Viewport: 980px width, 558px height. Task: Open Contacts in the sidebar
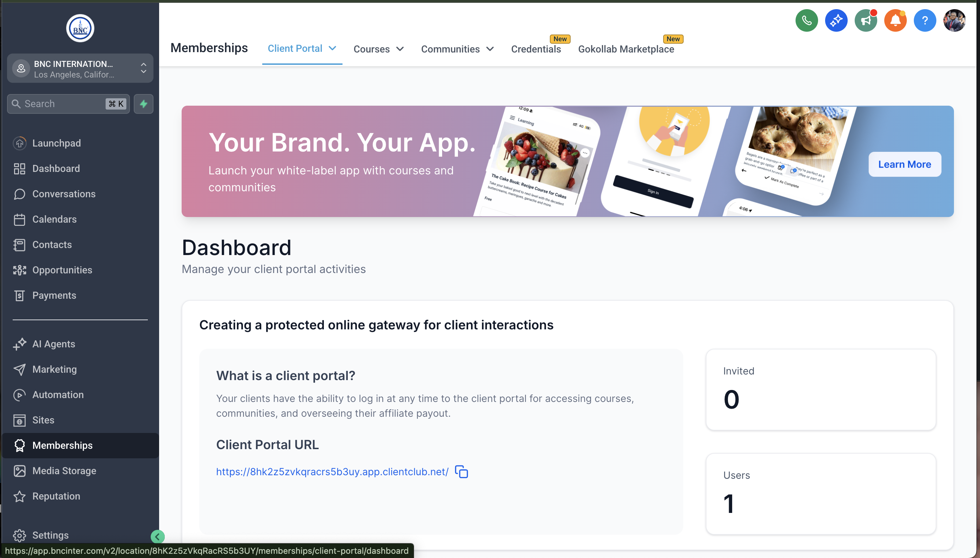[80, 244]
